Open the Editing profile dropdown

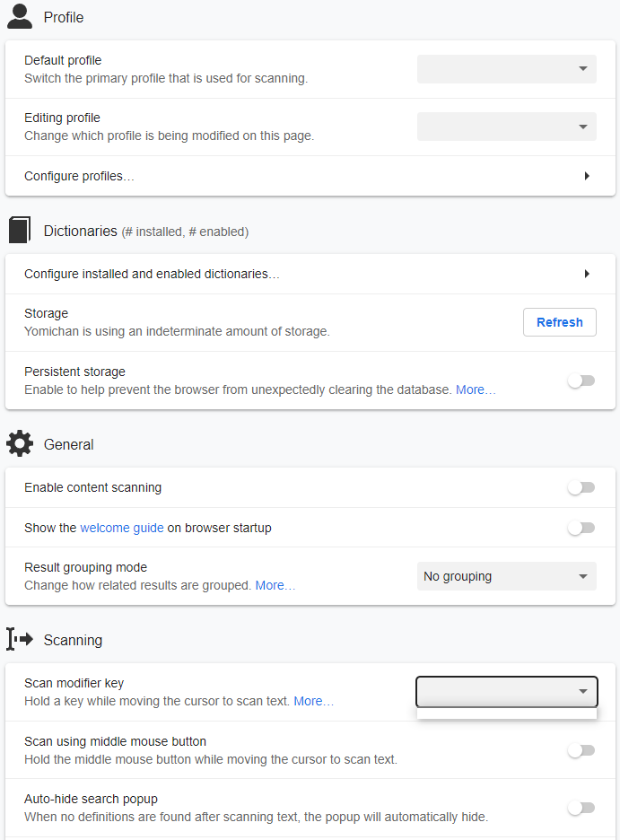(507, 127)
